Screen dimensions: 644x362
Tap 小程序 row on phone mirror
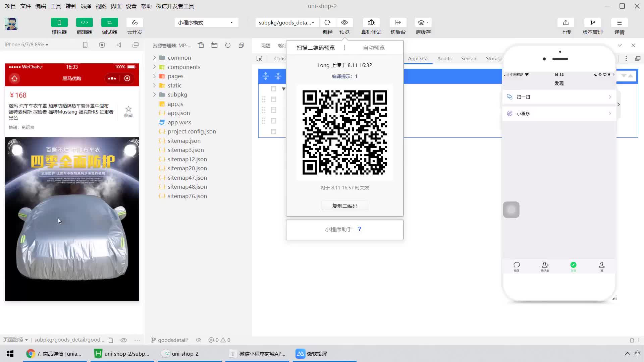(559, 113)
